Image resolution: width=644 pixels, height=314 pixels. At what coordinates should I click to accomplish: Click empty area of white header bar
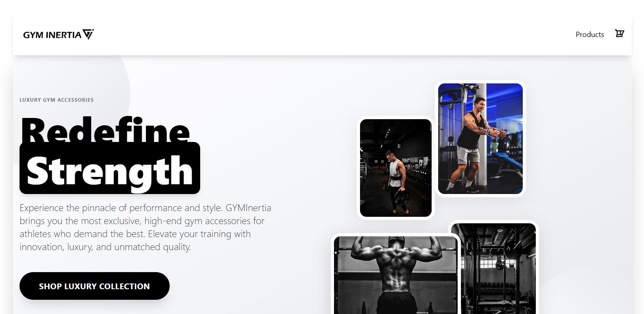point(325,35)
